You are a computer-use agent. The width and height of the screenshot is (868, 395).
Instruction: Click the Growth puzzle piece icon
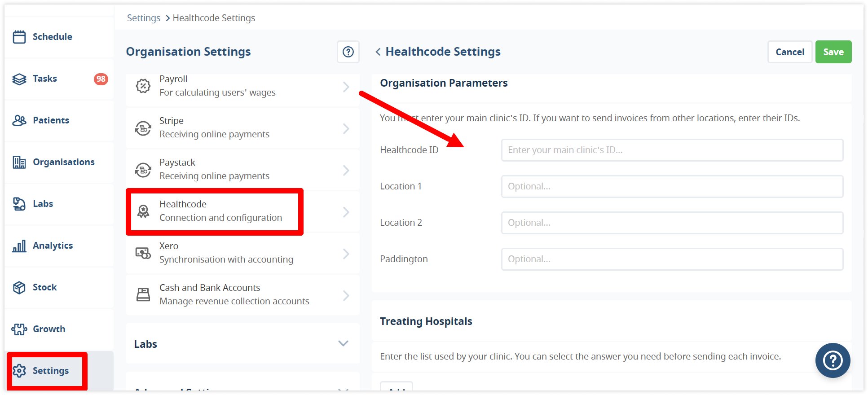click(19, 329)
